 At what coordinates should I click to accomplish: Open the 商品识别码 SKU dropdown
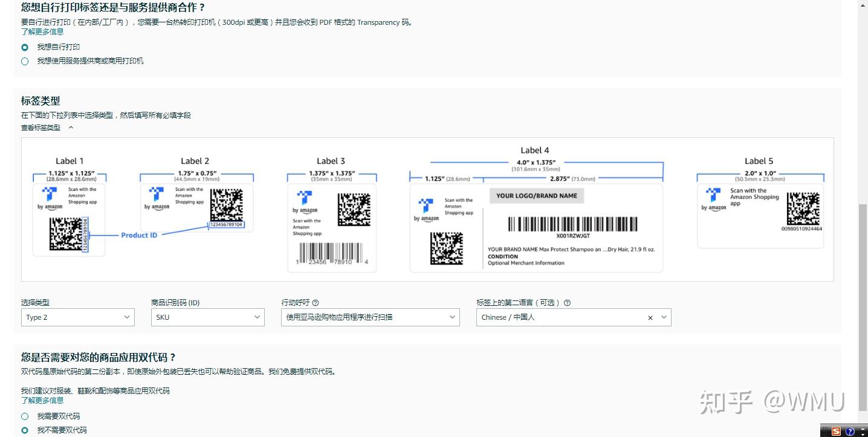click(x=207, y=317)
